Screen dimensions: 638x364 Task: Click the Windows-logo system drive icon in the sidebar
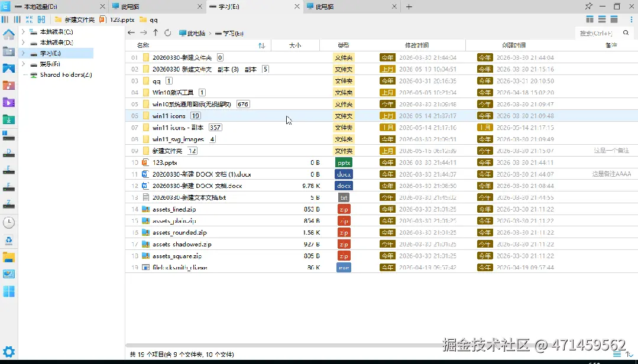pyautogui.click(x=8, y=136)
